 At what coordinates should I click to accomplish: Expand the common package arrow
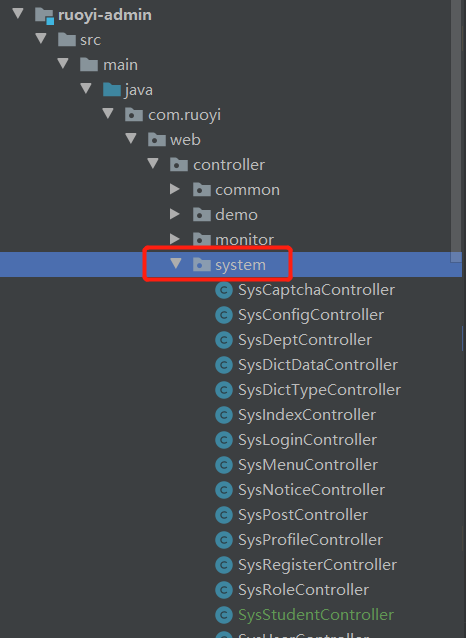[175, 189]
